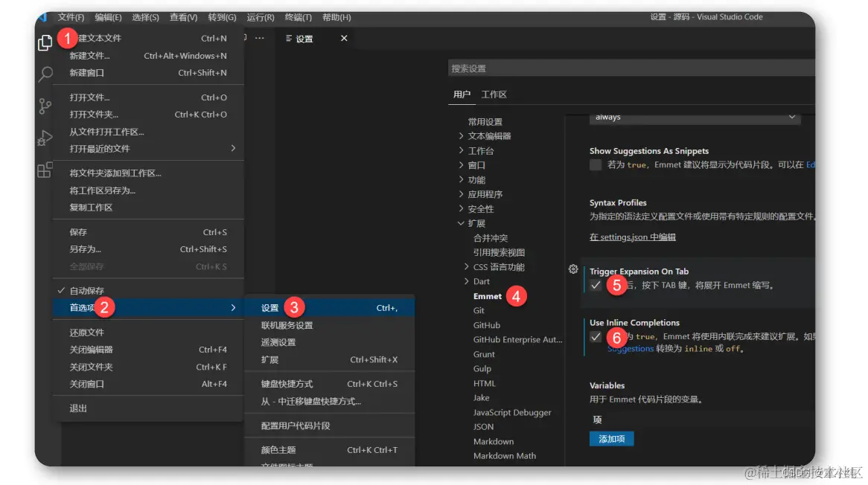
Task: Toggle 自动保存 in the File menu
Action: (x=148, y=290)
